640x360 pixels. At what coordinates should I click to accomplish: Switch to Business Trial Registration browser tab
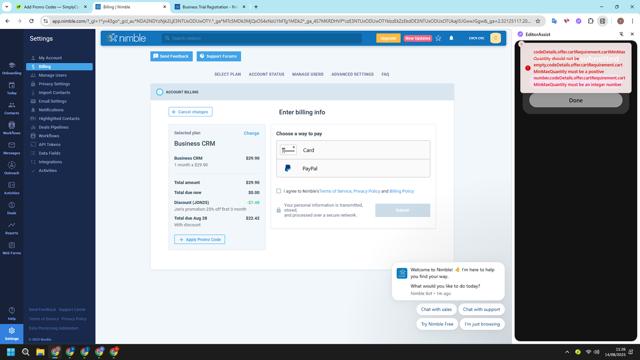click(x=210, y=7)
